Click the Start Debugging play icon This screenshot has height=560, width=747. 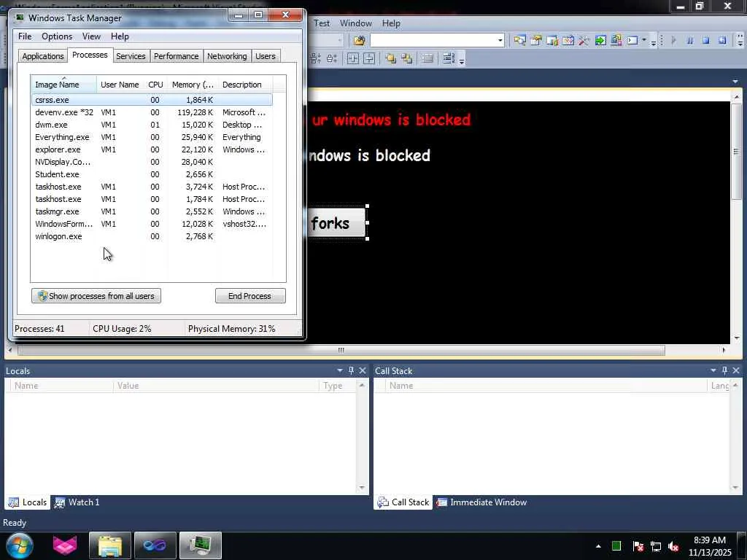pos(673,41)
